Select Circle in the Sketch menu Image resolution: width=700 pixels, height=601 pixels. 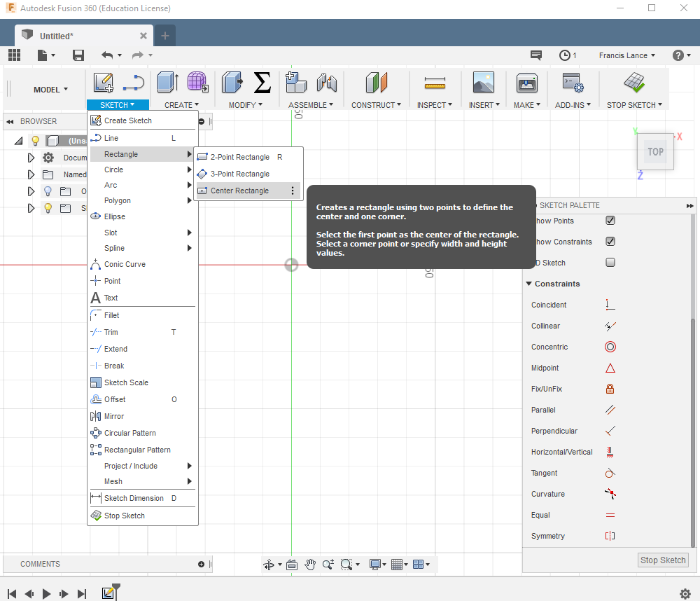pyautogui.click(x=142, y=170)
